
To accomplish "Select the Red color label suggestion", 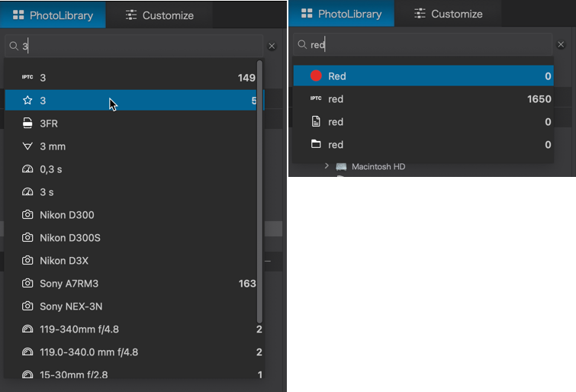I will pyautogui.click(x=423, y=76).
